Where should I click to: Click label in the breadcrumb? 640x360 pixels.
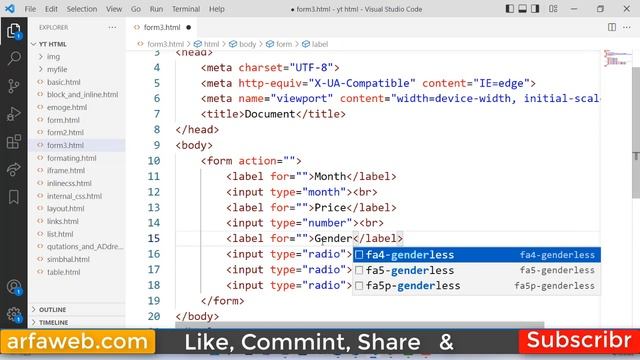(320, 44)
